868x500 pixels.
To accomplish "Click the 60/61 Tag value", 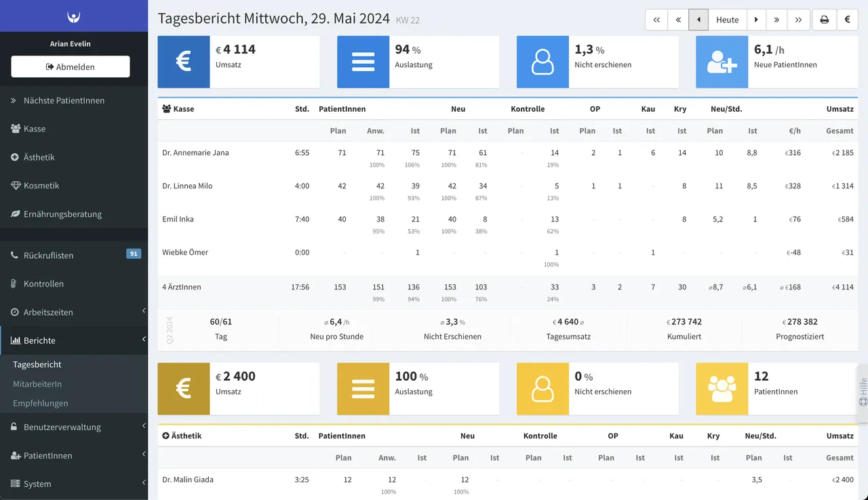I will coord(221,322).
